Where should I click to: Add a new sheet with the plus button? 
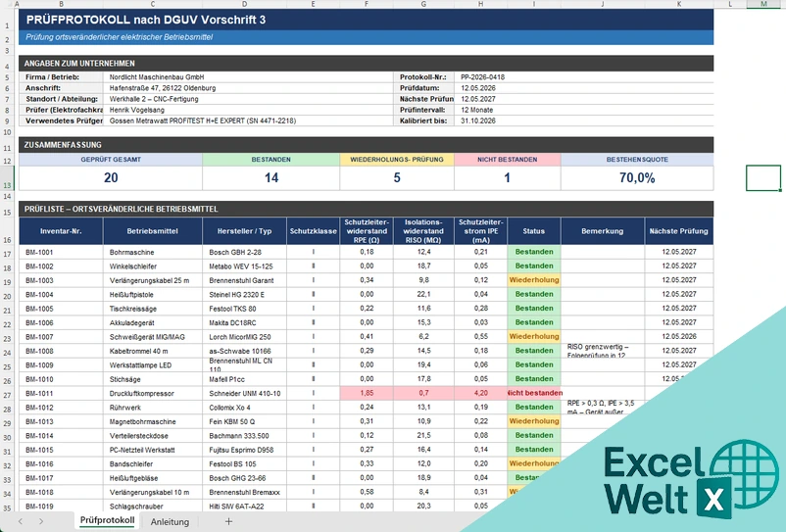point(228,521)
